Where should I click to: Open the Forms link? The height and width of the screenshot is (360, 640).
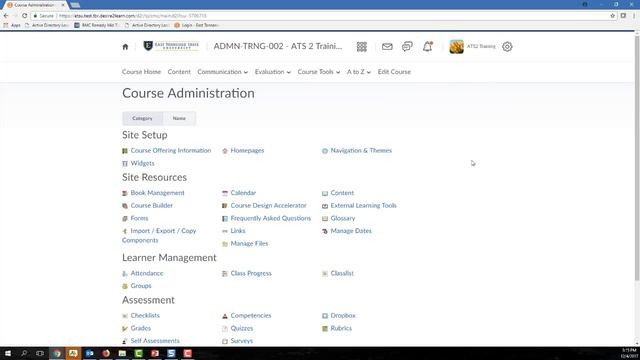pyautogui.click(x=139, y=218)
